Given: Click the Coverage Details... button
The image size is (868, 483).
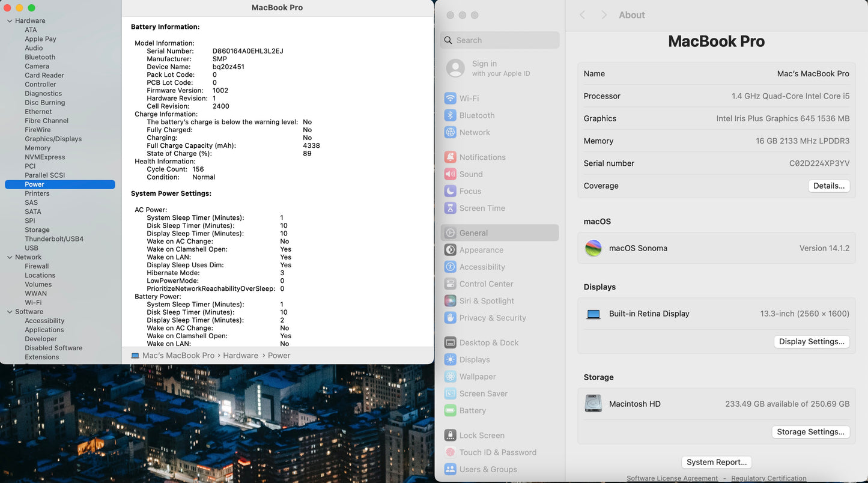Looking at the screenshot, I should [828, 186].
